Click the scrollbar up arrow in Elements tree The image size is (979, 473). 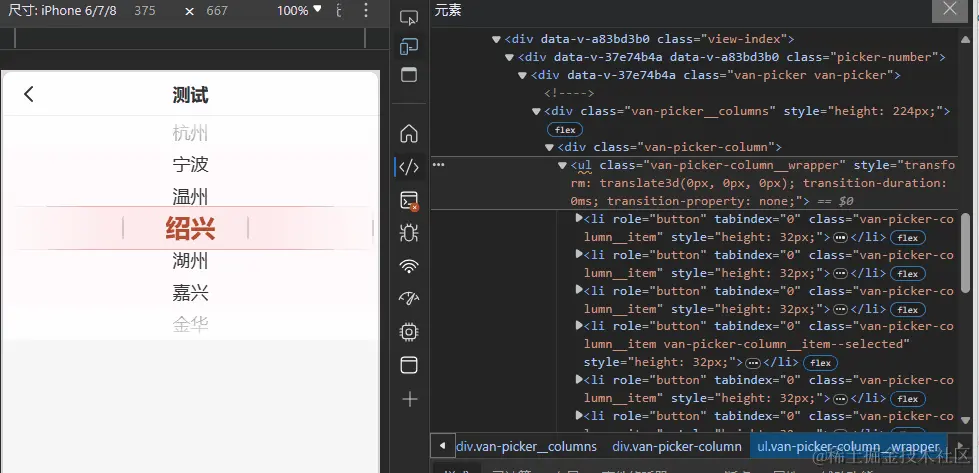point(965,38)
